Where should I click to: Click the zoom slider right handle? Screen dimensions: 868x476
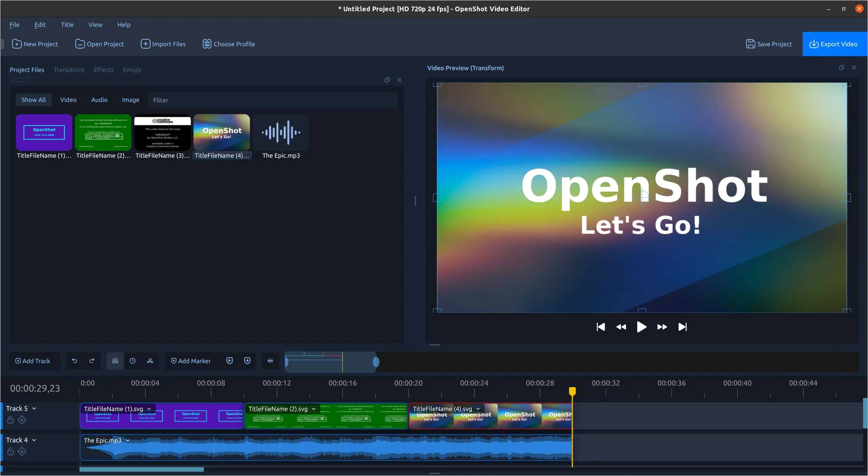[376, 362]
